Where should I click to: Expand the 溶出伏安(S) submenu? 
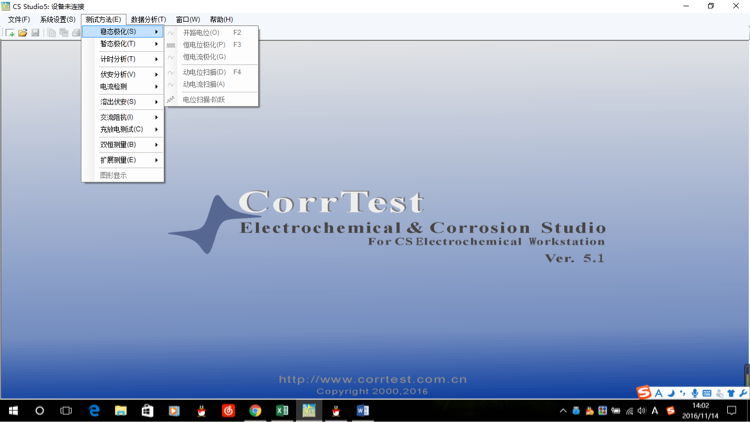123,102
